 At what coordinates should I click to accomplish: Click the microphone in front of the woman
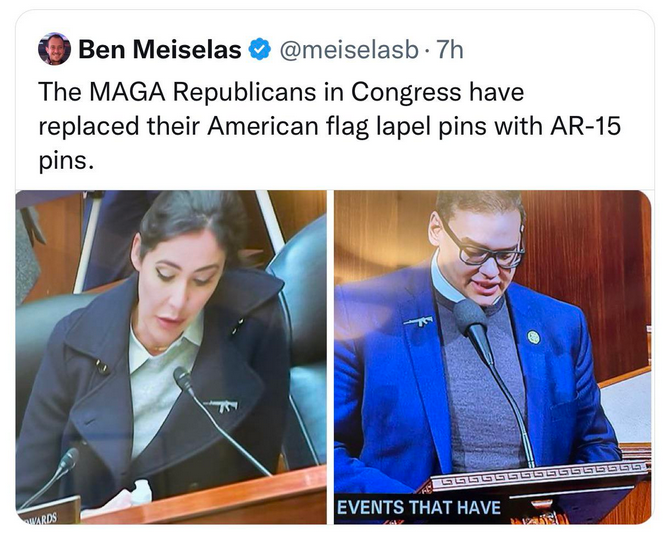pyautogui.click(x=184, y=379)
